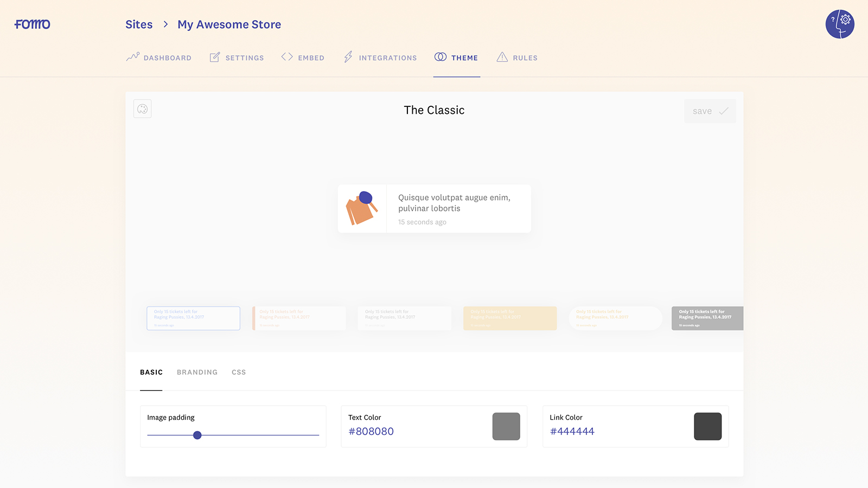The width and height of the screenshot is (868, 488).
Task: Open the Theme tab
Action: [457, 57]
